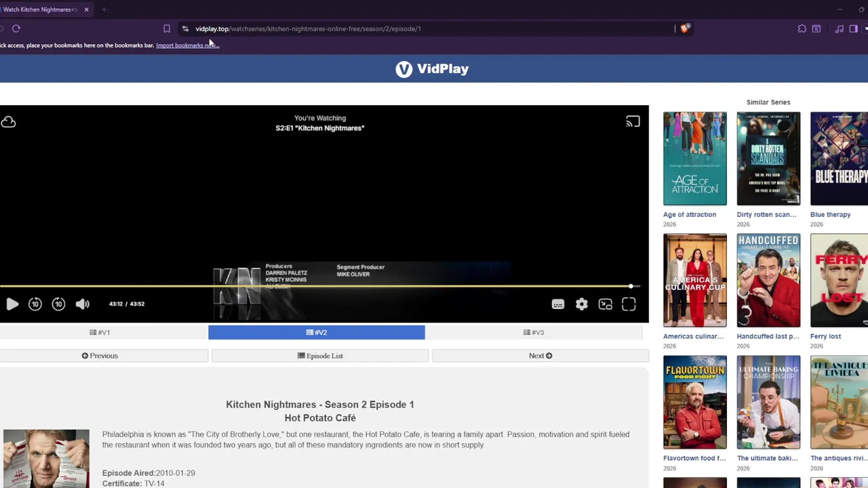Click the Dirty rotten scan... title link
This screenshot has height=488, width=868.
(767, 215)
